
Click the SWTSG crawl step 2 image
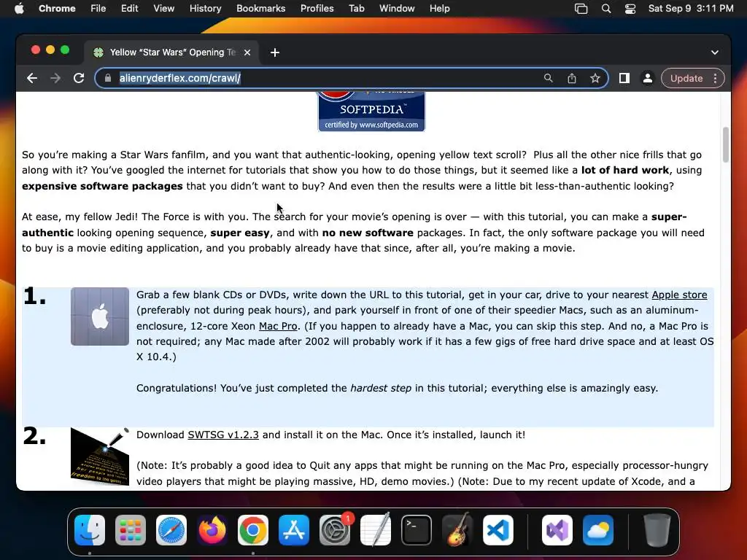99,456
